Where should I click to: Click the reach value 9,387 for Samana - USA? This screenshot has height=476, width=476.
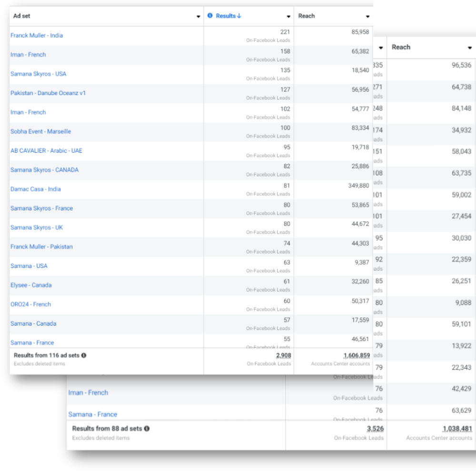tap(362, 262)
